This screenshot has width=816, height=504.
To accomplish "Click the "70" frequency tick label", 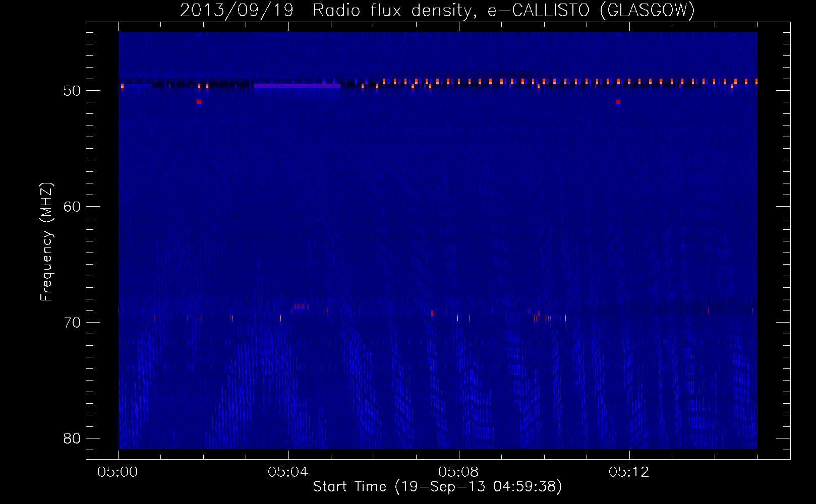I will point(72,323).
